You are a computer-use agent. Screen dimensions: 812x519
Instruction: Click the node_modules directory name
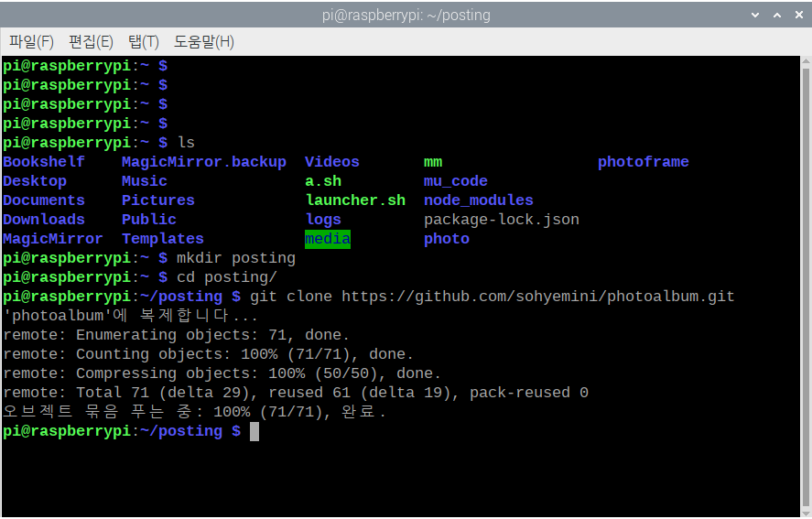click(x=479, y=200)
